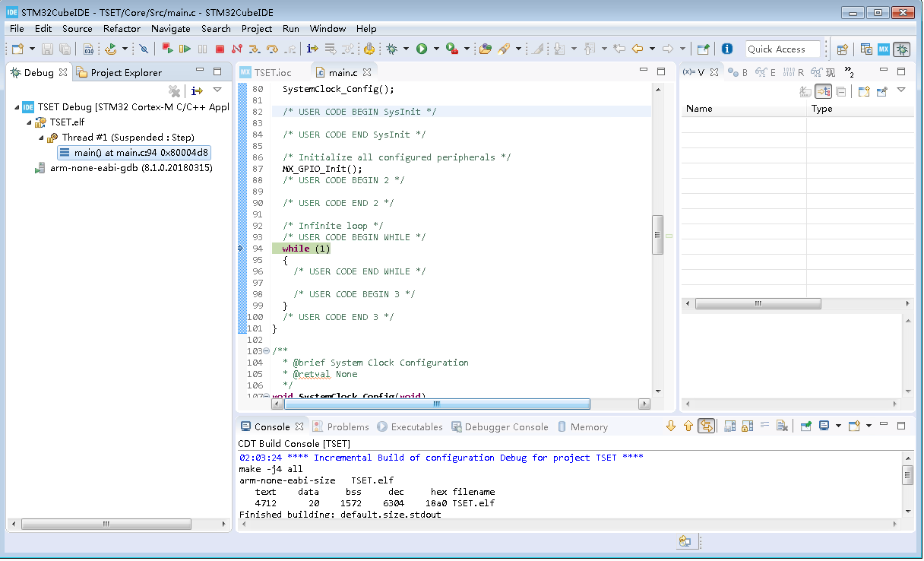Open the Run launch dropdown arrow

[x=436, y=49]
